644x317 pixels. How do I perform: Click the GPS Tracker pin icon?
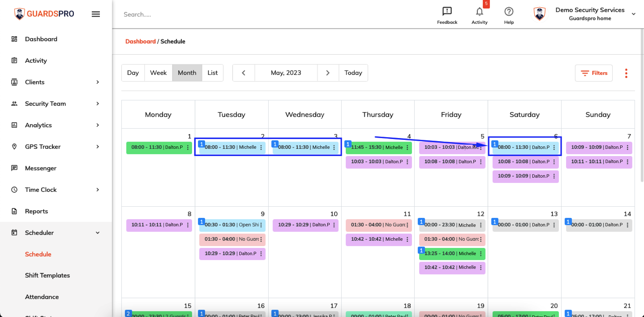[14, 147]
